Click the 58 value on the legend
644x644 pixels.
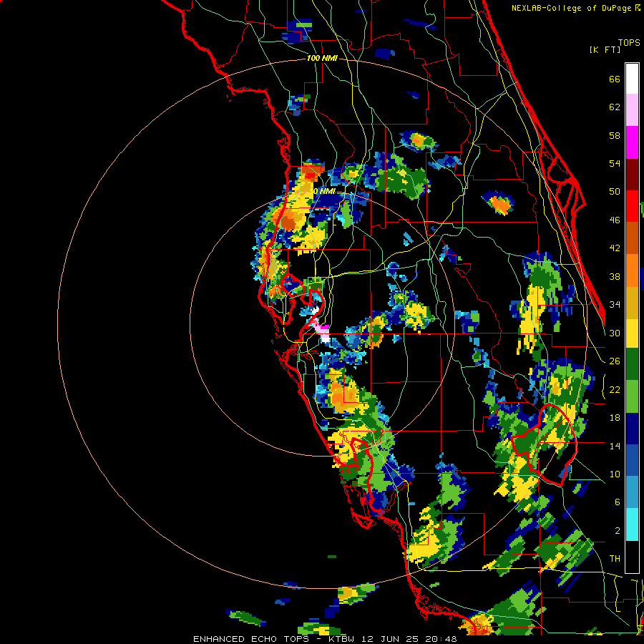(x=615, y=135)
